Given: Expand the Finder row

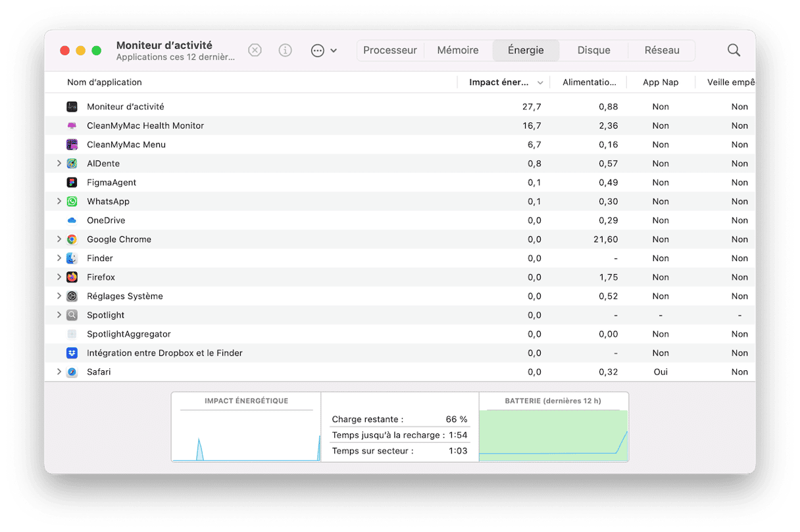Looking at the screenshot, I should coord(59,258).
